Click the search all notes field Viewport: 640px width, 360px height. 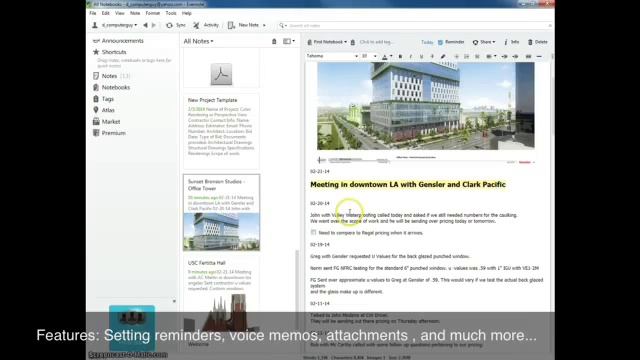[x=418, y=26]
